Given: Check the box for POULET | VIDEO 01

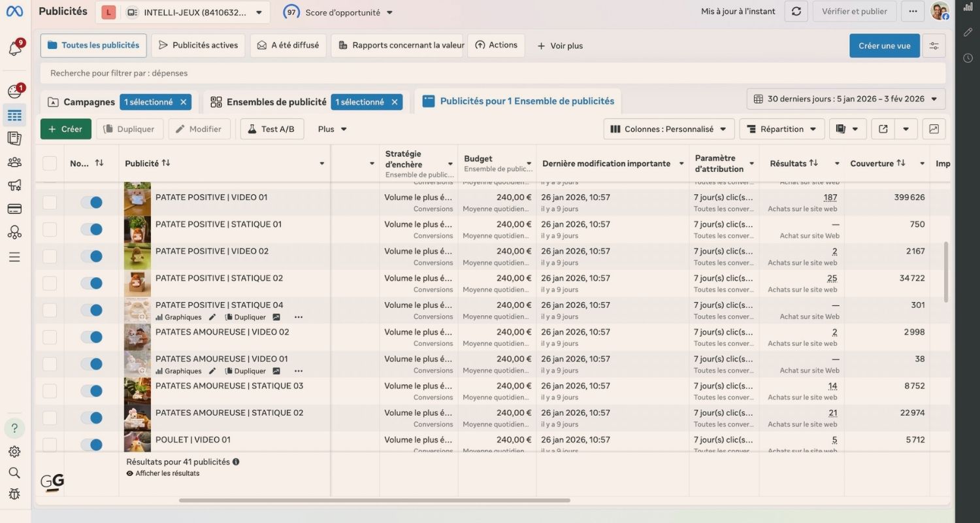Looking at the screenshot, I should pyautogui.click(x=50, y=445).
